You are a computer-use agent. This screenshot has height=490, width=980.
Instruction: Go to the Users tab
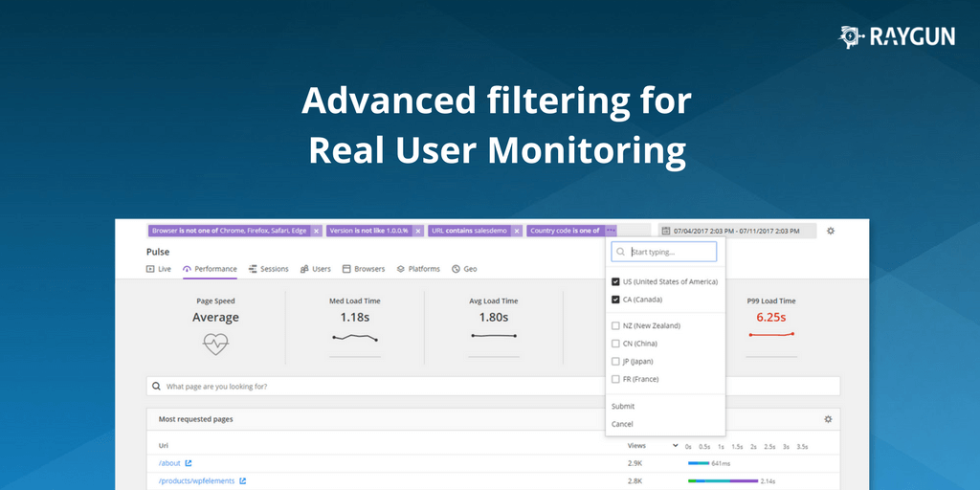(316, 269)
